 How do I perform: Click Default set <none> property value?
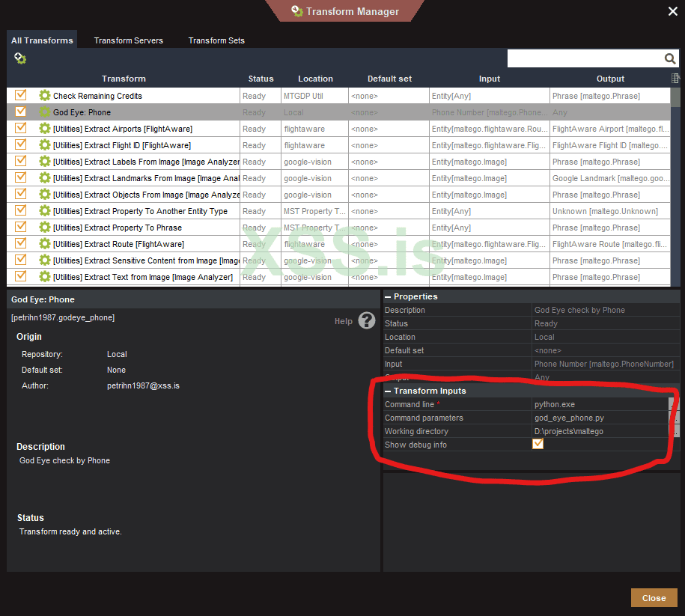click(606, 350)
